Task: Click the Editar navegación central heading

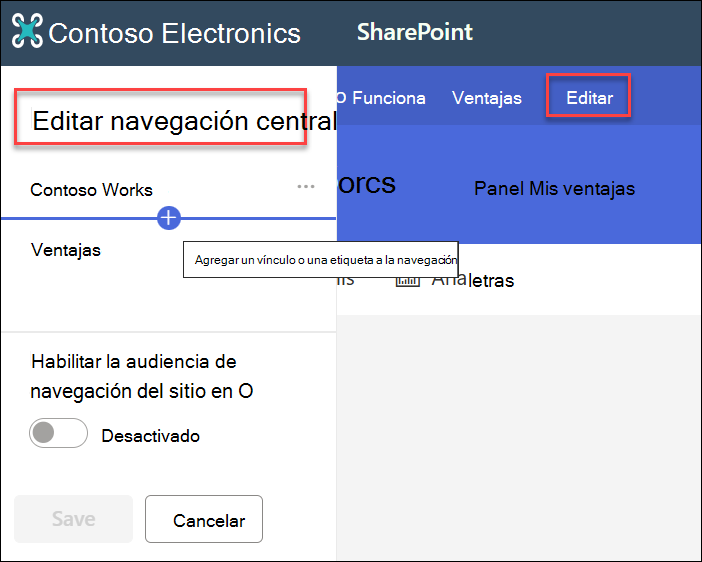Action: [x=184, y=121]
